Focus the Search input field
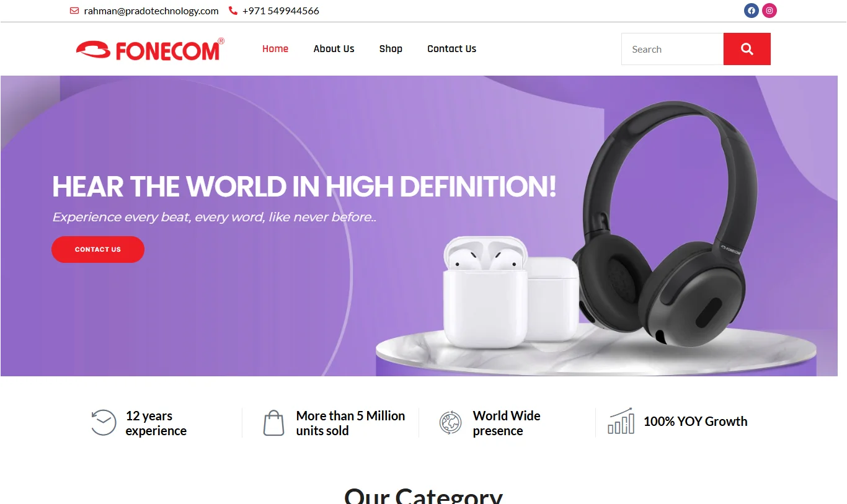Image resolution: width=847 pixels, height=504 pixels. (x=673, y=49)
